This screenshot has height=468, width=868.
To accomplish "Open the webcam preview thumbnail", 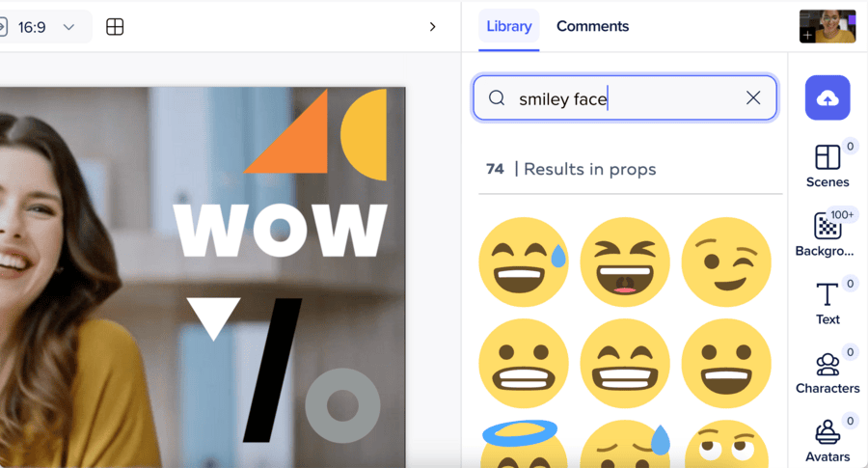I will 827,26.
